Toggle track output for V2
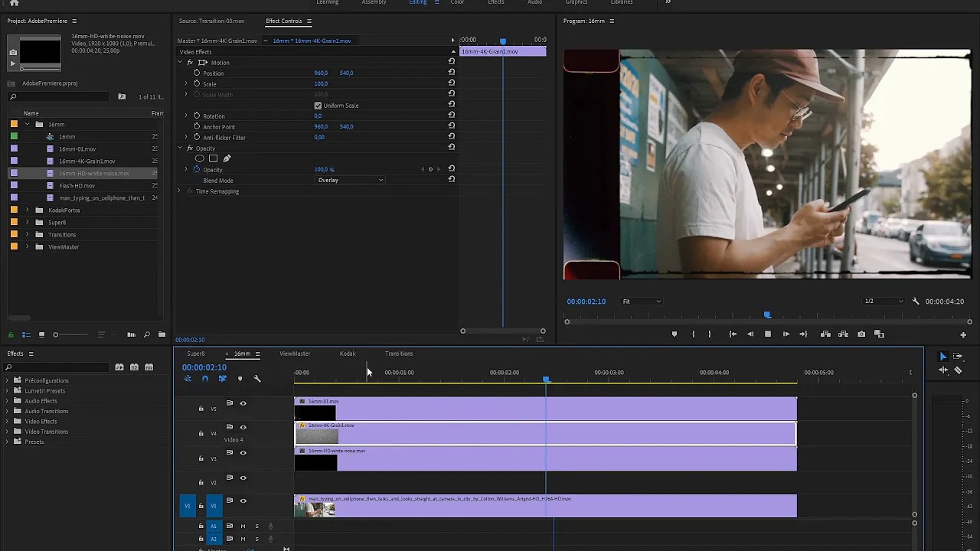This screenshot has height=551, width=980. 243,478
